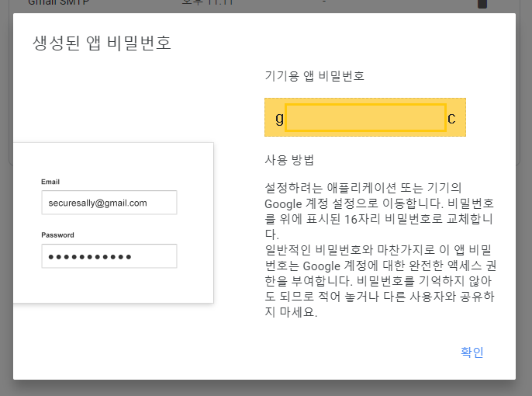Screen dimensions: 532x396
Task: Select the yellow generated app password box
Action: click(365, 117)
